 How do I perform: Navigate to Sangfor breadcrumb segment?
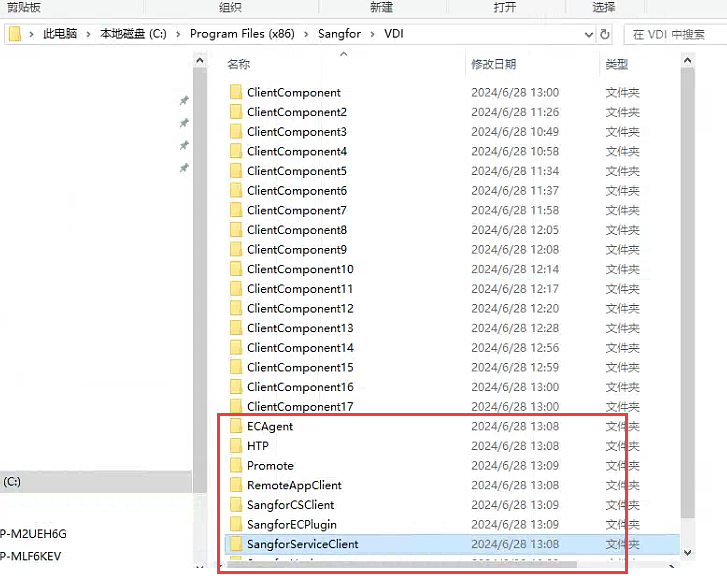click(x=339, y=34)
